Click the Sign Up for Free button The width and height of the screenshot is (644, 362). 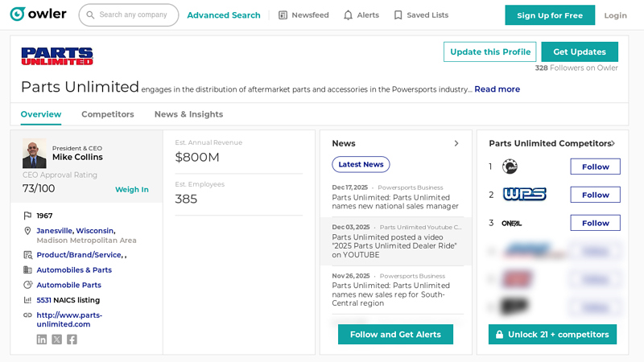click(550, 15)
